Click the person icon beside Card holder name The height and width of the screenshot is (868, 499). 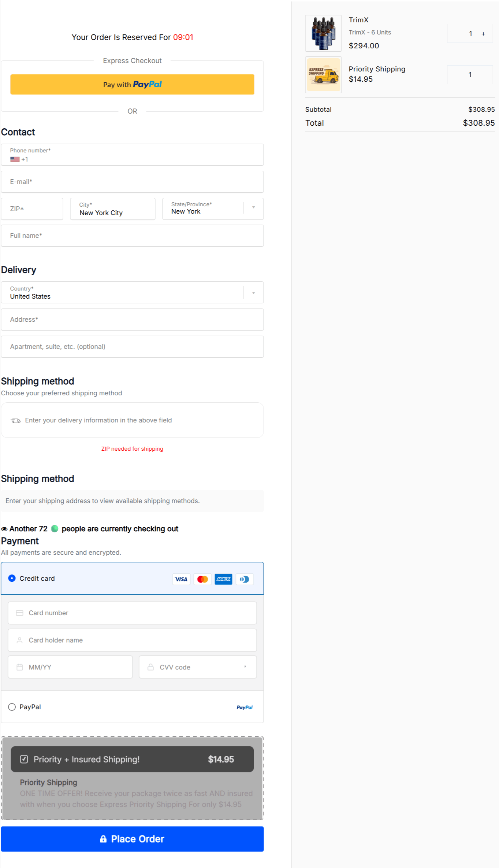20,640
